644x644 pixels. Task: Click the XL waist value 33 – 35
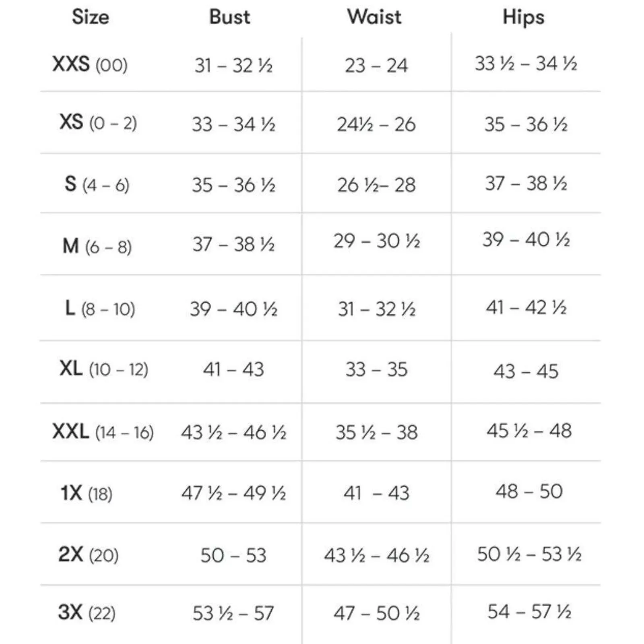376,369
